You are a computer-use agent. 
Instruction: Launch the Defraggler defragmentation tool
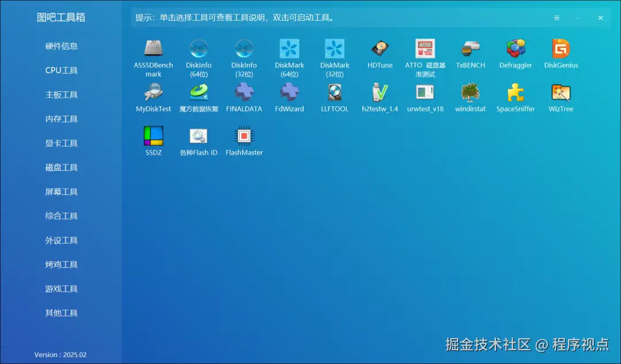point(515,53)
